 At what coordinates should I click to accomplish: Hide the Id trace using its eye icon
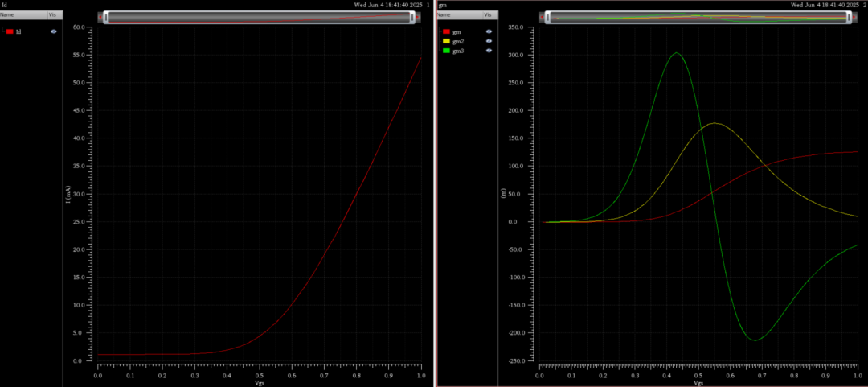coord(54,31)
